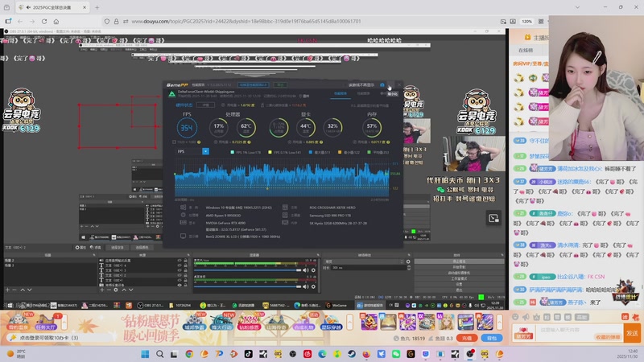Open the 任务大厅 task hall icon
This screenshot has width=644, height=362.
(46, 321)
